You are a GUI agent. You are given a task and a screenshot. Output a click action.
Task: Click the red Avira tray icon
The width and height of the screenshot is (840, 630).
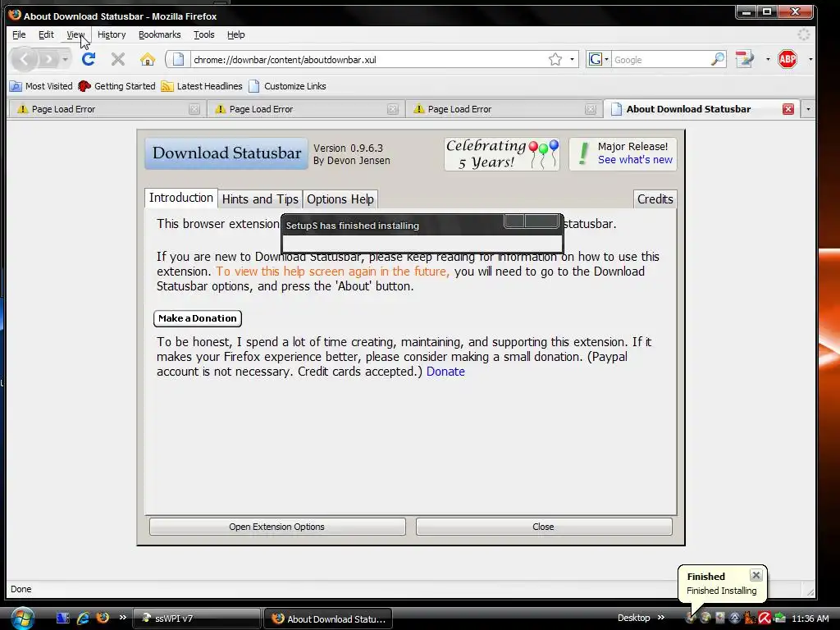[764, 619]
